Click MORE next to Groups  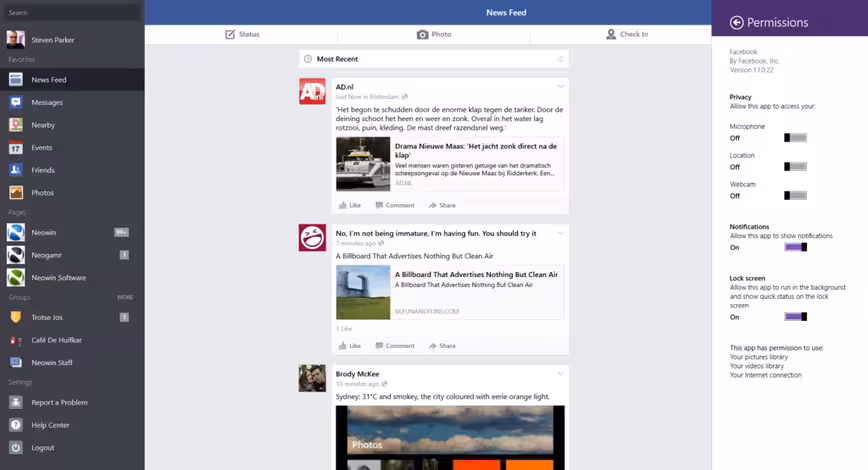(x=125, y=297)
